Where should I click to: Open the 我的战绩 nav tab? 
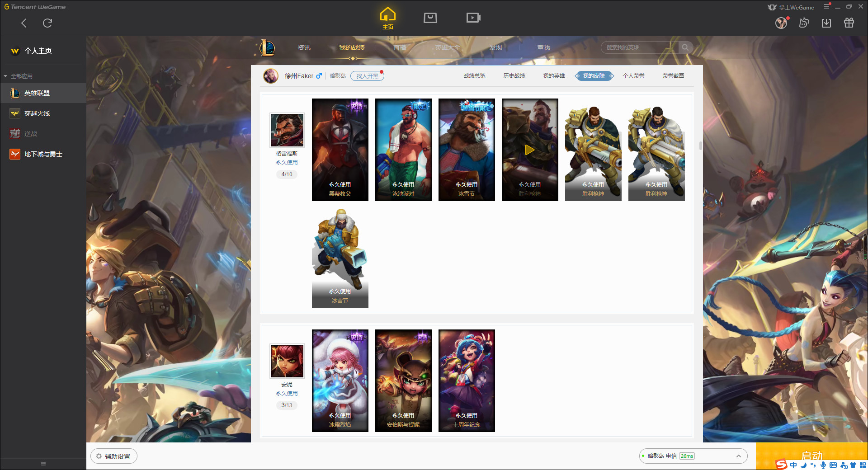click(352, 47)
